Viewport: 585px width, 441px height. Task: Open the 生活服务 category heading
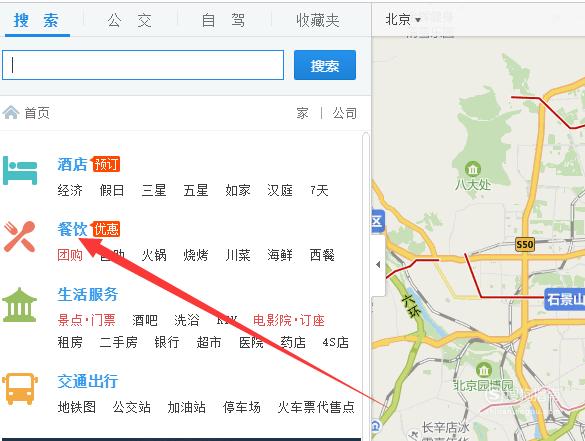(88, 294)
